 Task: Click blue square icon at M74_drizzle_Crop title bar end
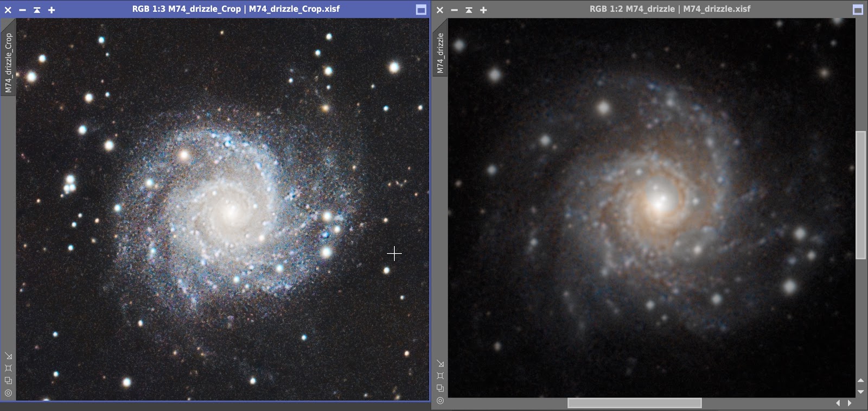(421, 10)
